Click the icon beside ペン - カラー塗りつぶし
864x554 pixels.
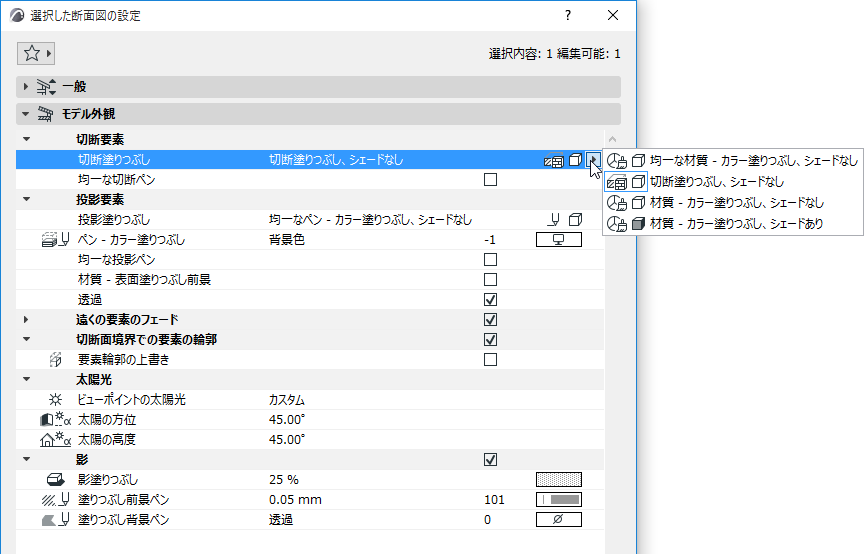(55, 239)
